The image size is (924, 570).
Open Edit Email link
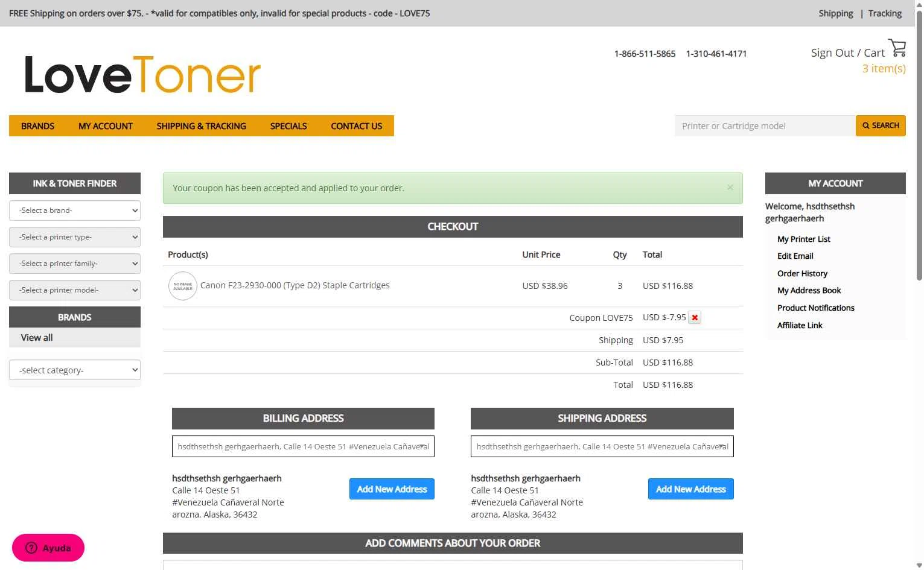click(795, 256)
